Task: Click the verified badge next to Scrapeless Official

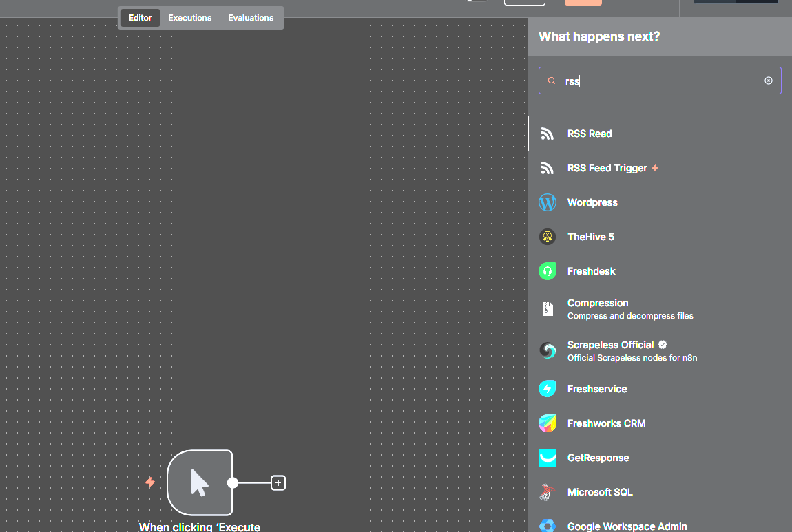Action: (663, 345)
